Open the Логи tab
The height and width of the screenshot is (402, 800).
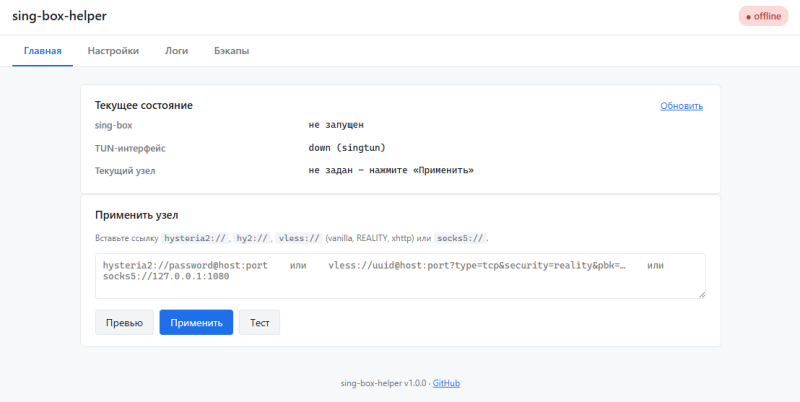pyautogui.click(x=177, y=51)
